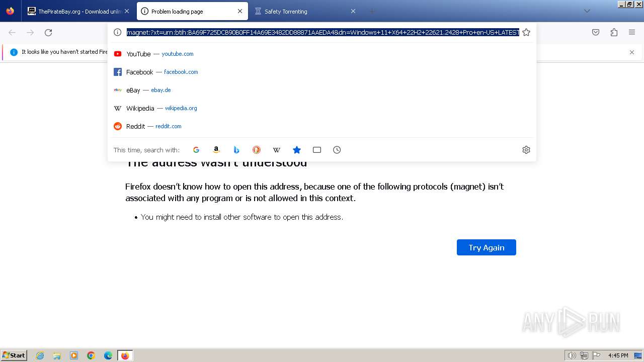Screen dimensions: 644x362
Task: Open Save to Pocket button
Action: [x=596, y=32]
